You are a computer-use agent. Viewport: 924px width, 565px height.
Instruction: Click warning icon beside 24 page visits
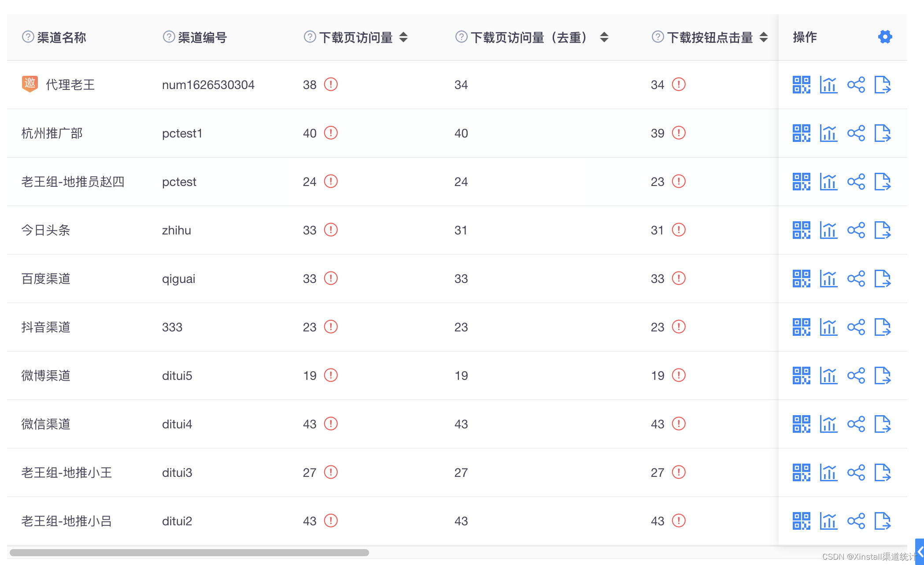click(331, 181)
